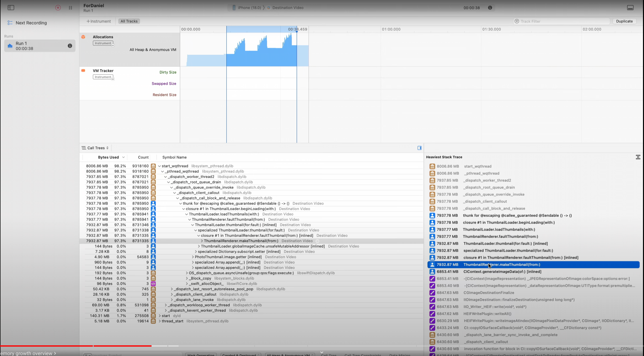Expand the thread_start tree row
644x356 pixels.
click(x=160, y=321)
